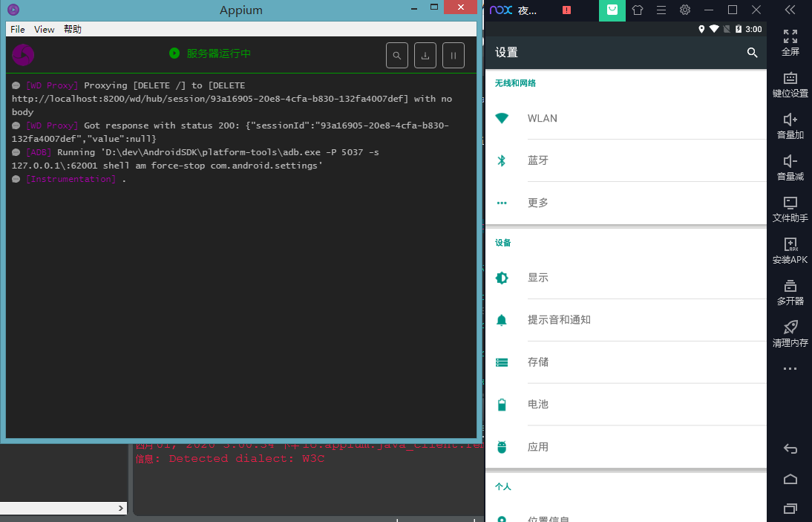Run the 清理内存 memory cleaner

[790, 333]
